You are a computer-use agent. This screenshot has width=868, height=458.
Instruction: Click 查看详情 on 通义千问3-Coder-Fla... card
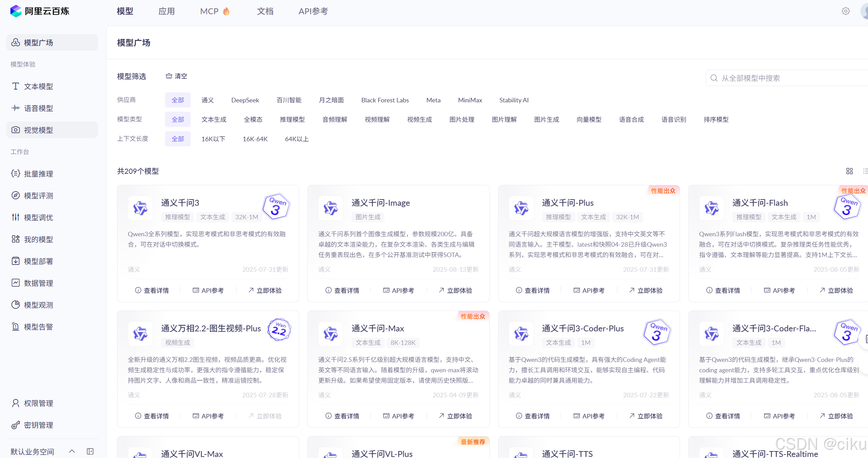click(723, 416)
